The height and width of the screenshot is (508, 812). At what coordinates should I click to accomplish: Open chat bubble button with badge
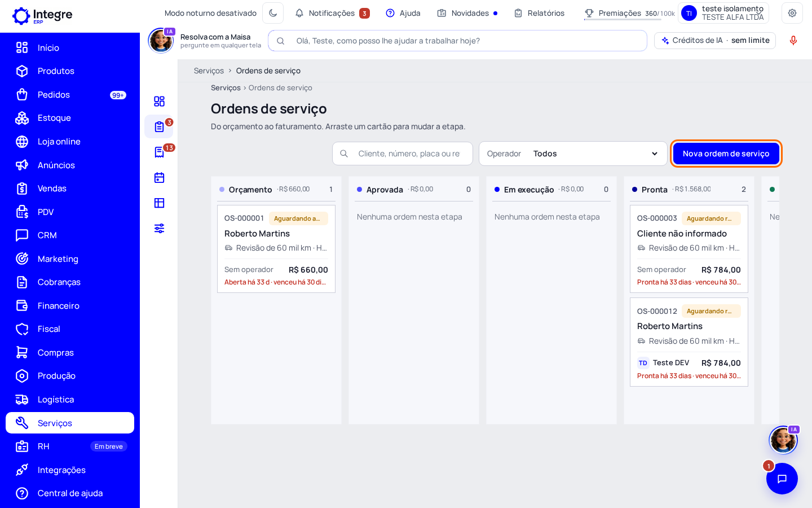tap(782, 479)
